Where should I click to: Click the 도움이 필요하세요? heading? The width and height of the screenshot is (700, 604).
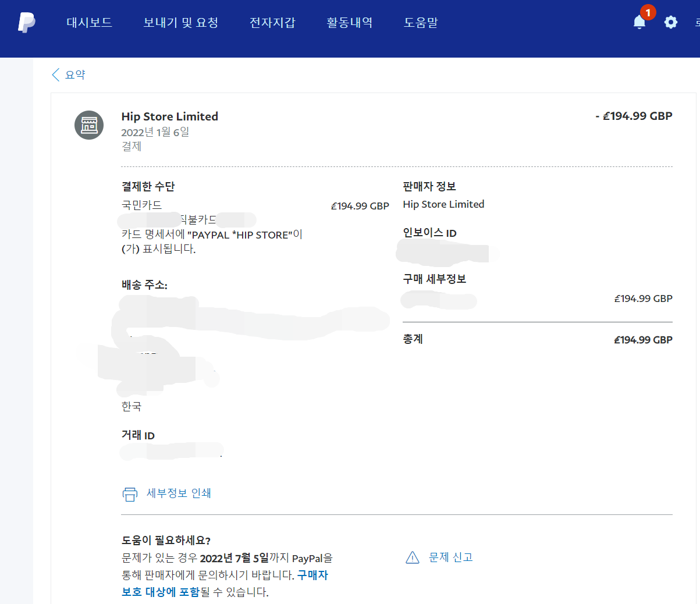pos(166,541)
